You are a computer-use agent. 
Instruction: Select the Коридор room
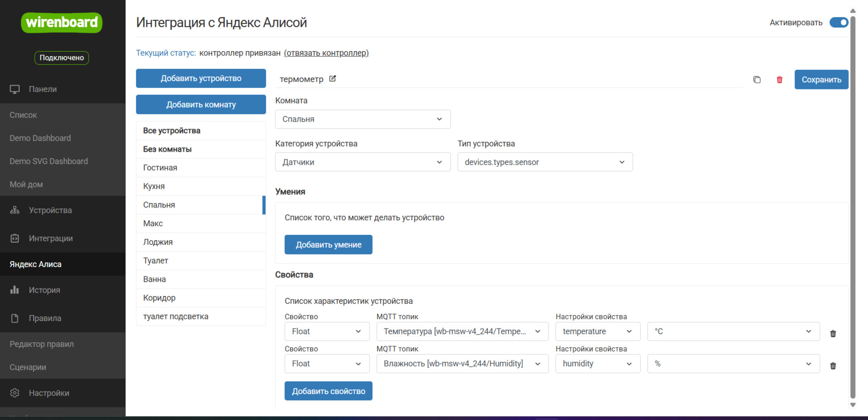coord(201,298)
